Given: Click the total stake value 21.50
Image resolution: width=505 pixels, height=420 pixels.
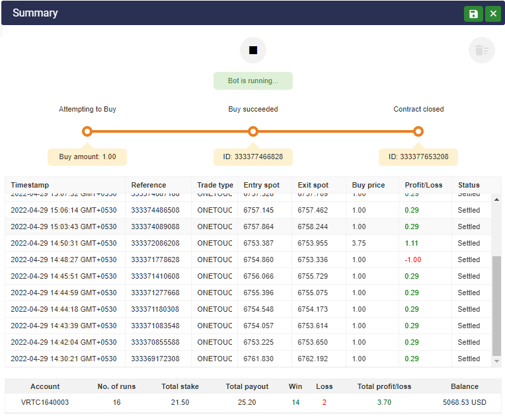Looking at the screenshot, I should pos(180,402).
